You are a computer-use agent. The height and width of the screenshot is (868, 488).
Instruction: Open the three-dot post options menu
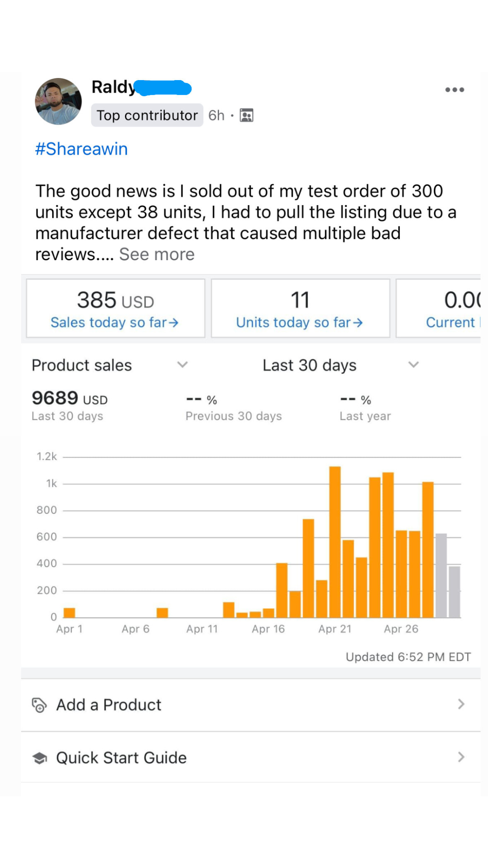(455, 89)
